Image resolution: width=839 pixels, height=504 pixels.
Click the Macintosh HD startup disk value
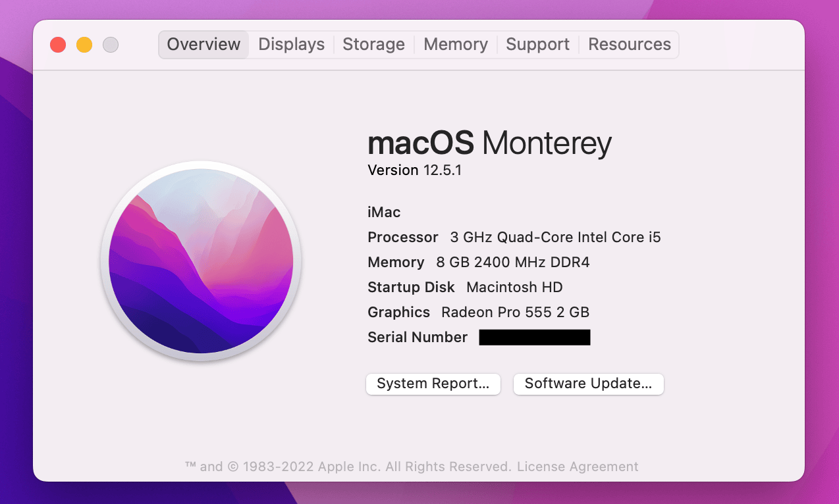pyautogui.click(x=514, y=288)
